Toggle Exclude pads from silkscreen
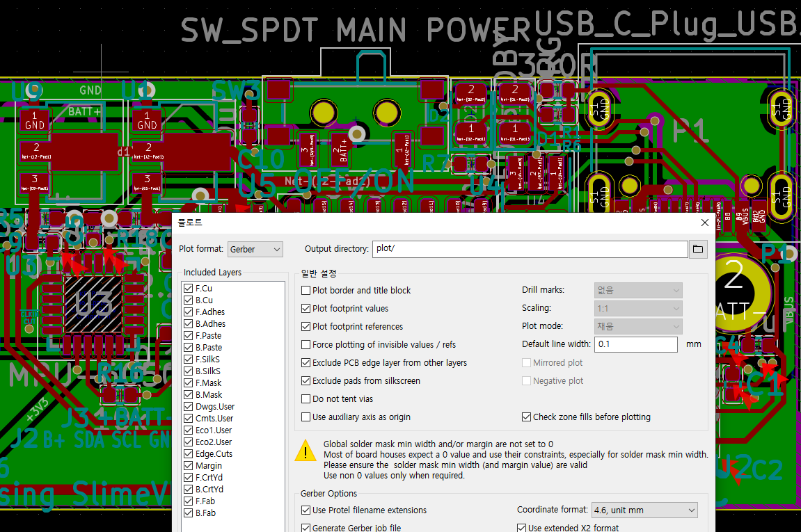801x532 pixels. (x=306, y=381)
